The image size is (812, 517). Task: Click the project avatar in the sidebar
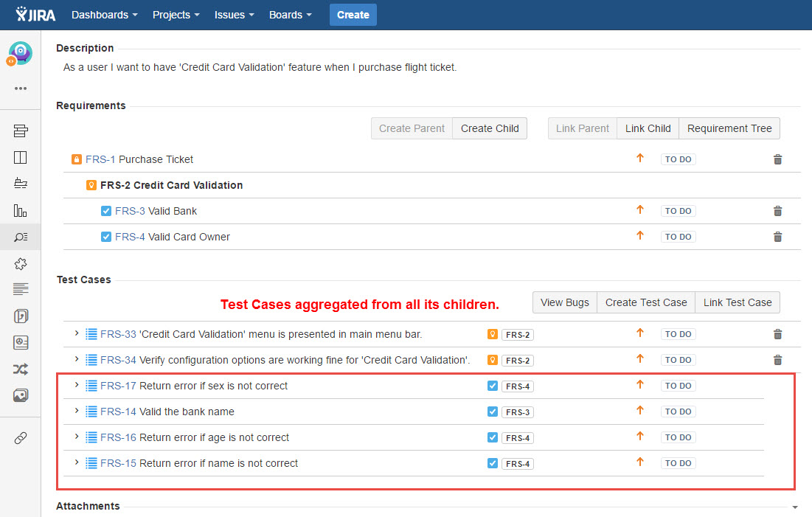click(x=20, y=53)
